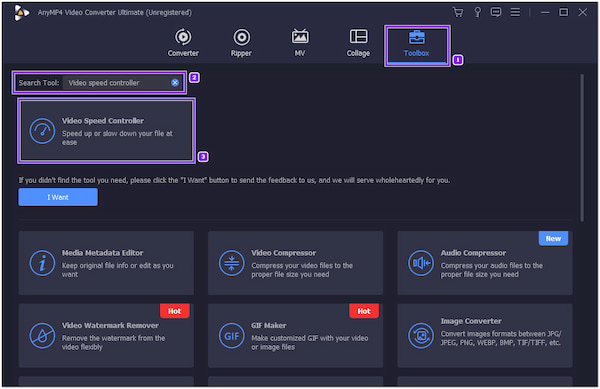Click "Speed up or slow down your file" description
600x389 pixels.
tap(117, 138)
